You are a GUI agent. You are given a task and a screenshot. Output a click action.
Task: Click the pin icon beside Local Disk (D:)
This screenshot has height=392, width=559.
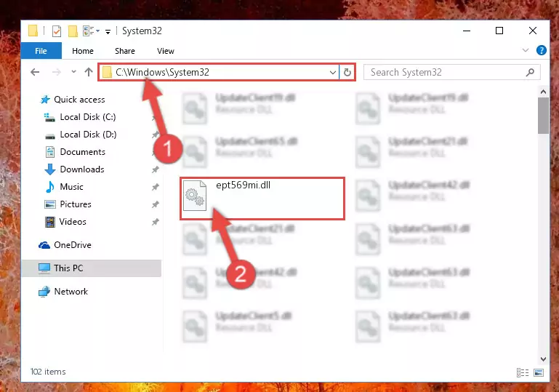[x=156, y=135]
